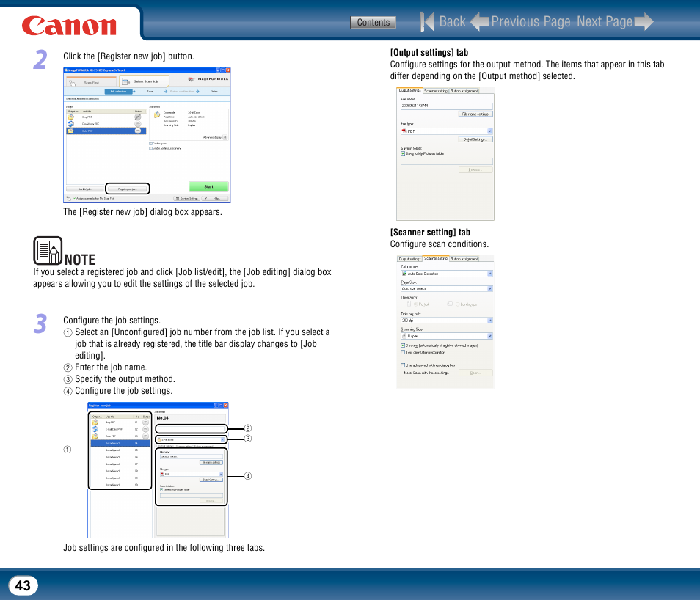Image resolution: width=700 pixels, height=600 pixels.
Task: Click the portrait page icon under Orientation
Action: [409, 304]
